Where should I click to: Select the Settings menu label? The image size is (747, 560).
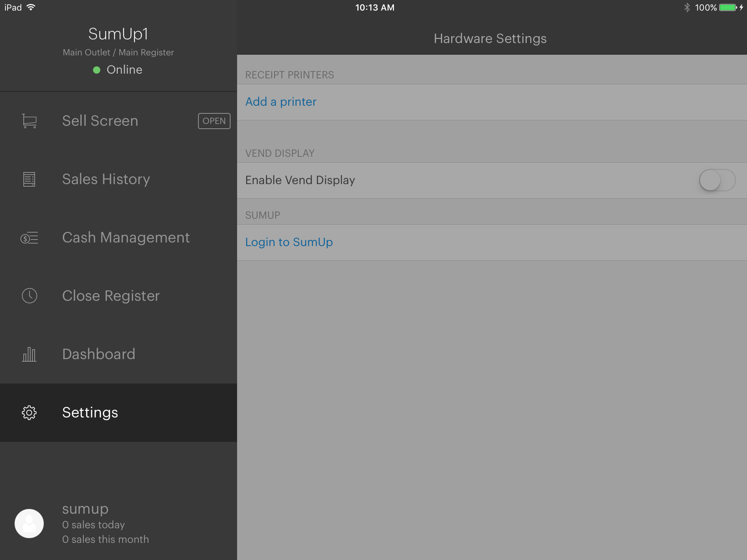90,413
